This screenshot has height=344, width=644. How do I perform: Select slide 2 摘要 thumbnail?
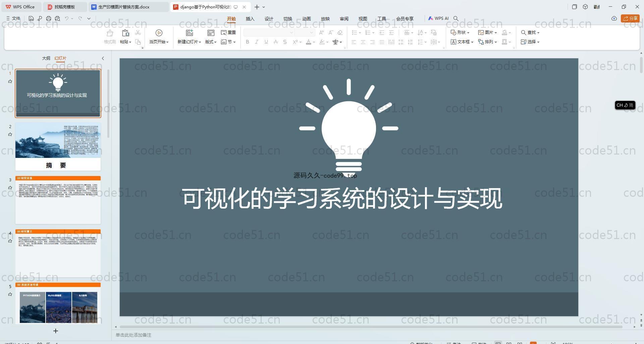(x=58, y=147)
